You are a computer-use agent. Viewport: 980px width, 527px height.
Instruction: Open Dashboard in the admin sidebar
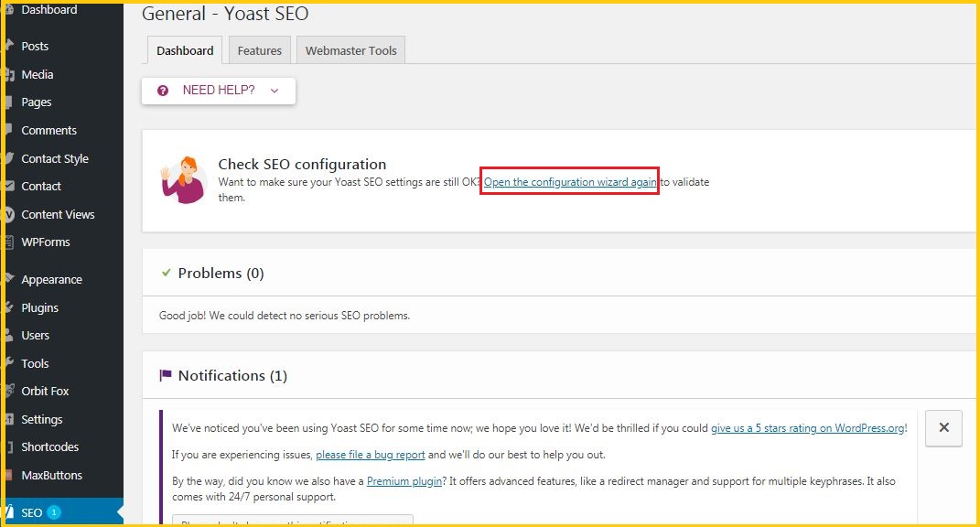pyautogui.click(x=48, y=9)
